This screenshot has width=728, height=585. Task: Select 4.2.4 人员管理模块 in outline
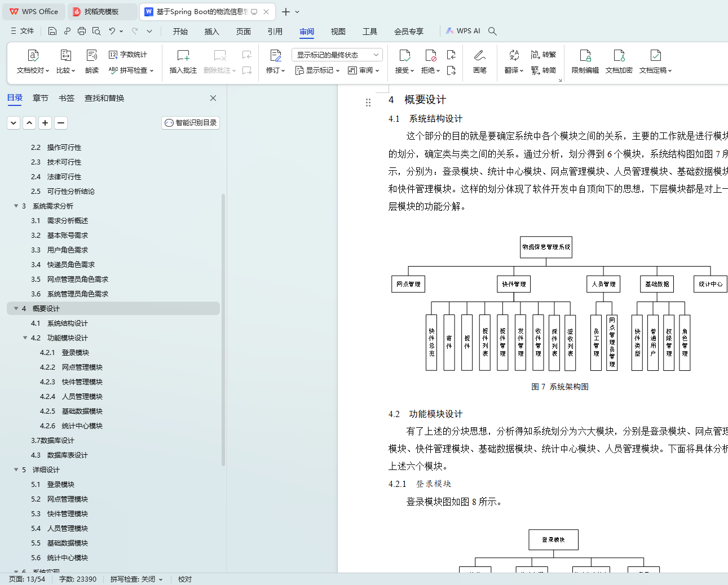tap(72, 396)
